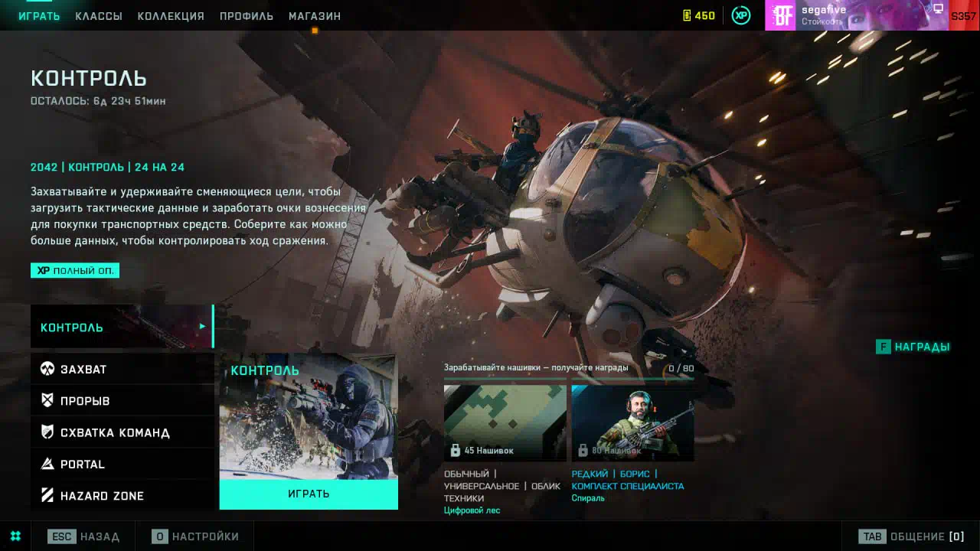Screen dimensions: 980x551
Task: Click the arrow on the КОНТРОЛЬ entry
Action: point(202,326)
